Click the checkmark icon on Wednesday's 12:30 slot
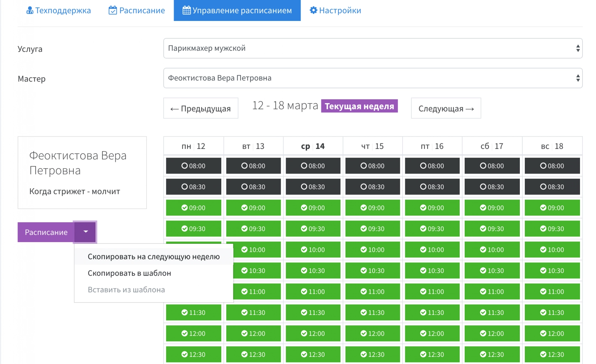This screenshot has width=596, height=364. 304,354
